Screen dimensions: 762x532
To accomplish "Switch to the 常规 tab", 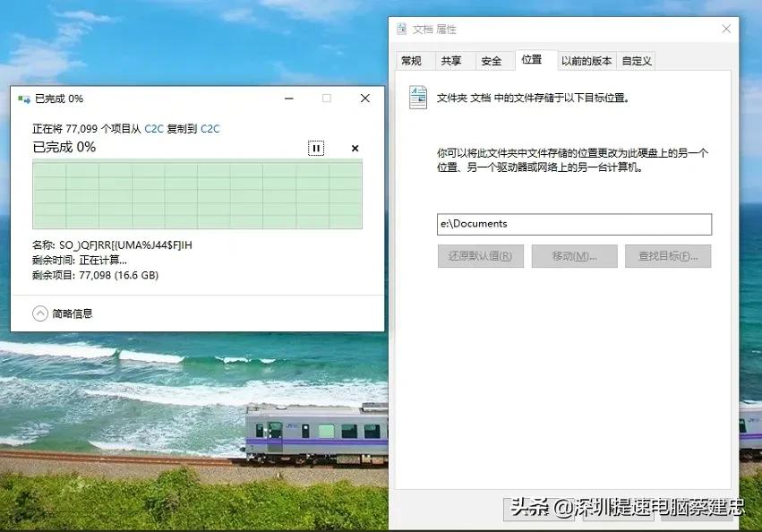I will point(413,60).
